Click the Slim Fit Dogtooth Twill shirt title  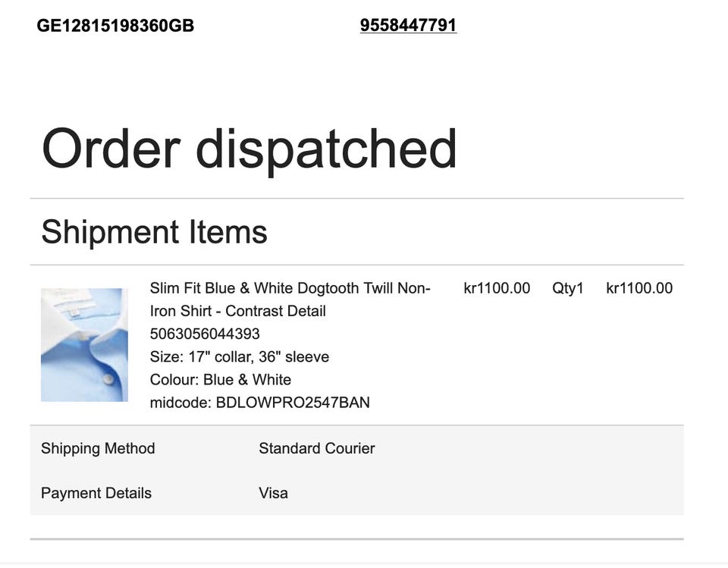[x=290, y=300]
